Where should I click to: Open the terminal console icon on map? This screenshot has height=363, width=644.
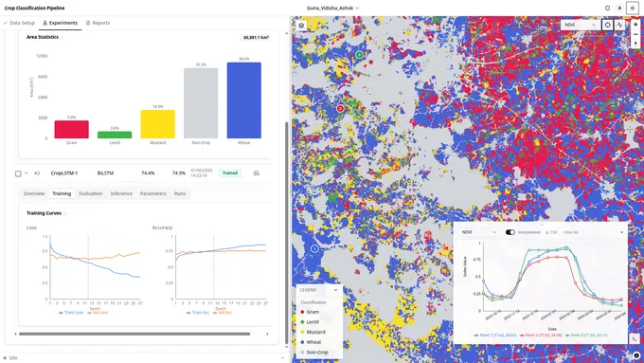635,339
